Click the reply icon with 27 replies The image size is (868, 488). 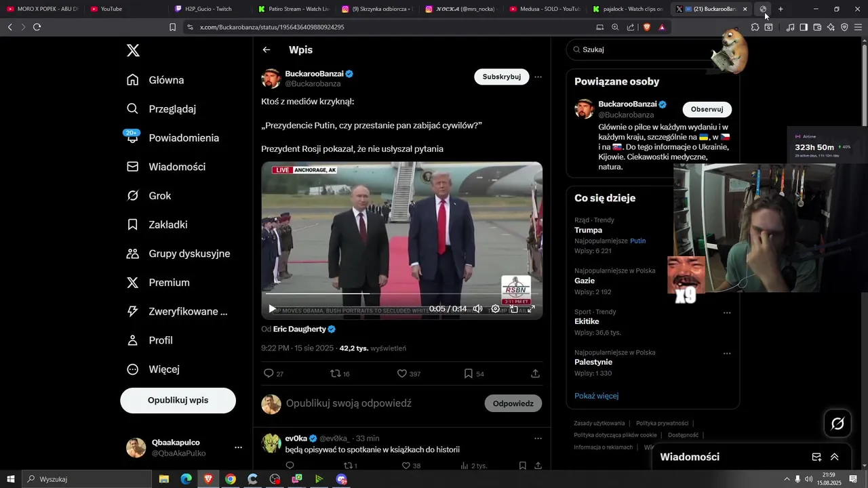(x=269, y=373)
